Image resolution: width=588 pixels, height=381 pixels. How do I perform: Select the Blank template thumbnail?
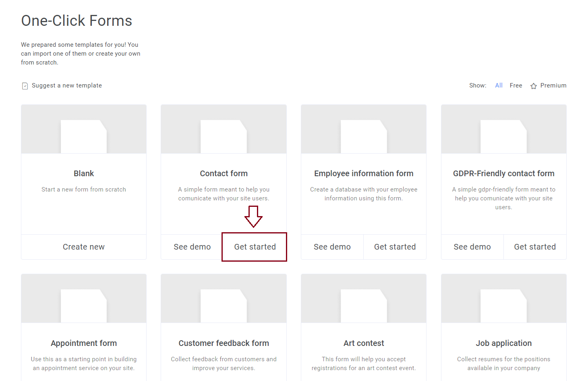tap(84, 136)
